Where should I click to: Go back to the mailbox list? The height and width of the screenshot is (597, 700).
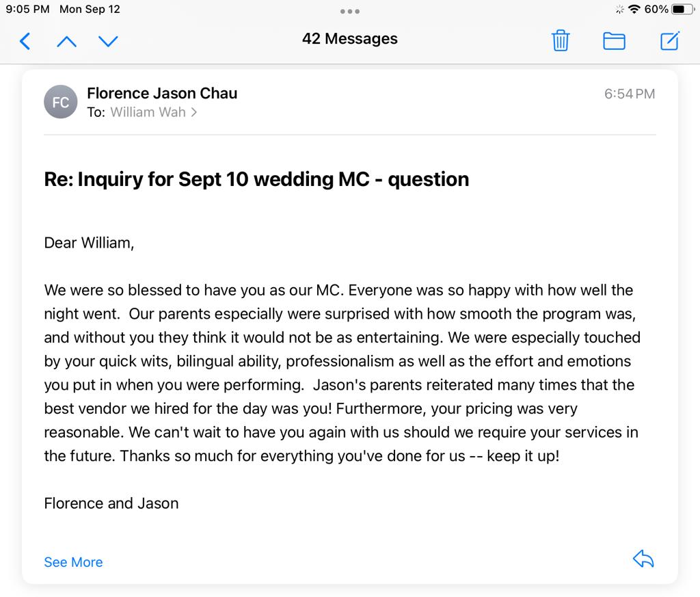(x=25, y=42)
